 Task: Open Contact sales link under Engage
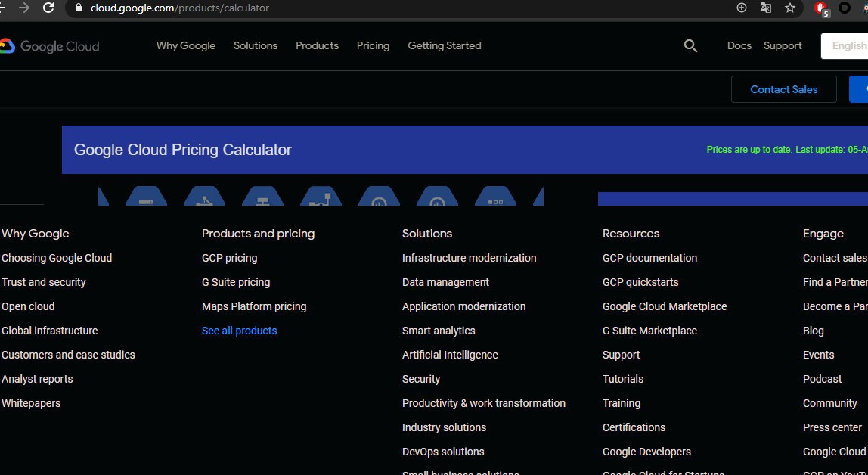pyautogui.click(x=835, y=258)
